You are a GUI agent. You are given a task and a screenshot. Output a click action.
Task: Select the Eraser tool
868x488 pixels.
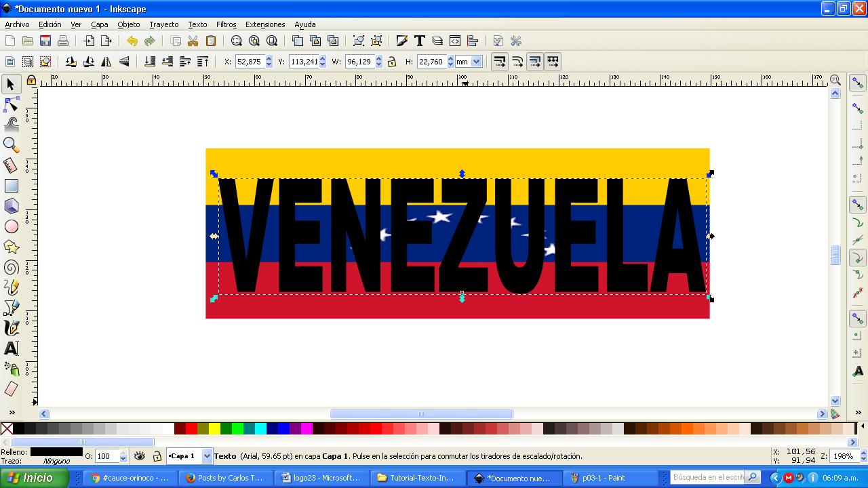11,389
